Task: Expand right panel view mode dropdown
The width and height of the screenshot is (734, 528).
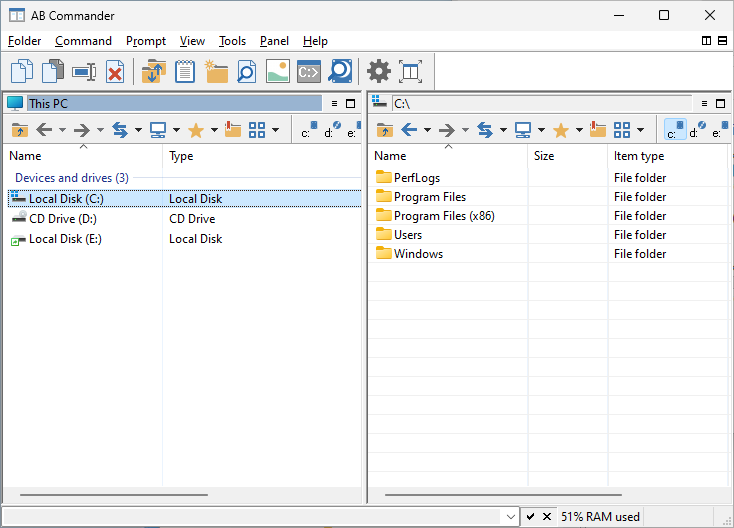Action: pyautogui.click(x=640, y=130)
